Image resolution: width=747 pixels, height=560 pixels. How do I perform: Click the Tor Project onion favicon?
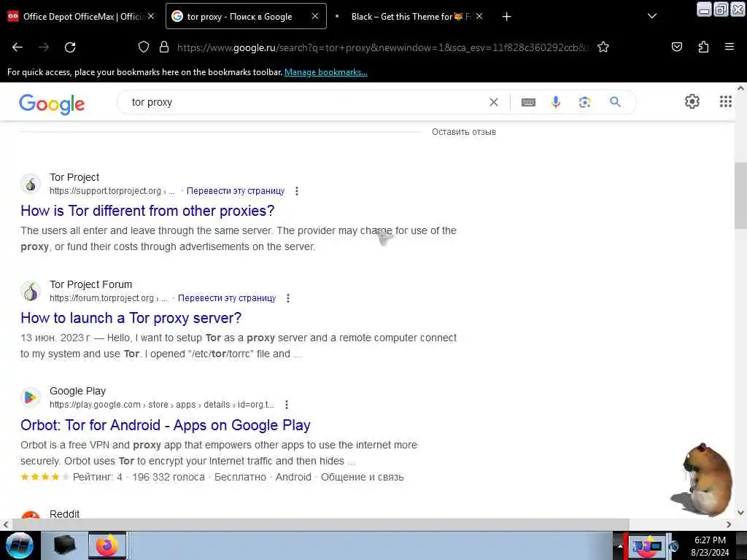click(x=31, y=184)
